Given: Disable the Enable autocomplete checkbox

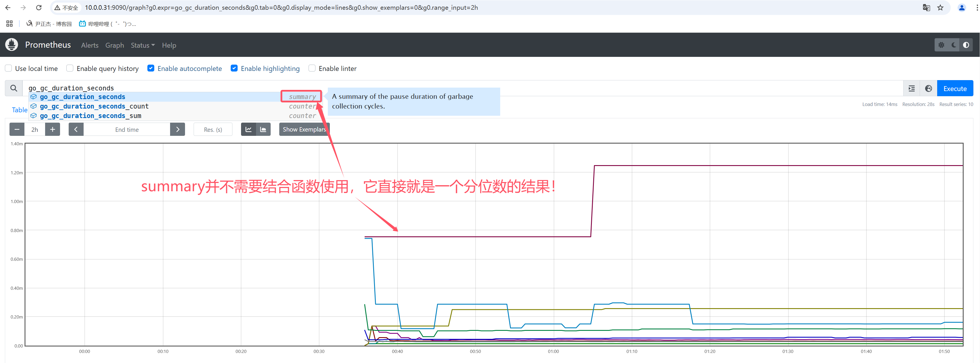Looking at the screenshot, I should pos(151,68).
